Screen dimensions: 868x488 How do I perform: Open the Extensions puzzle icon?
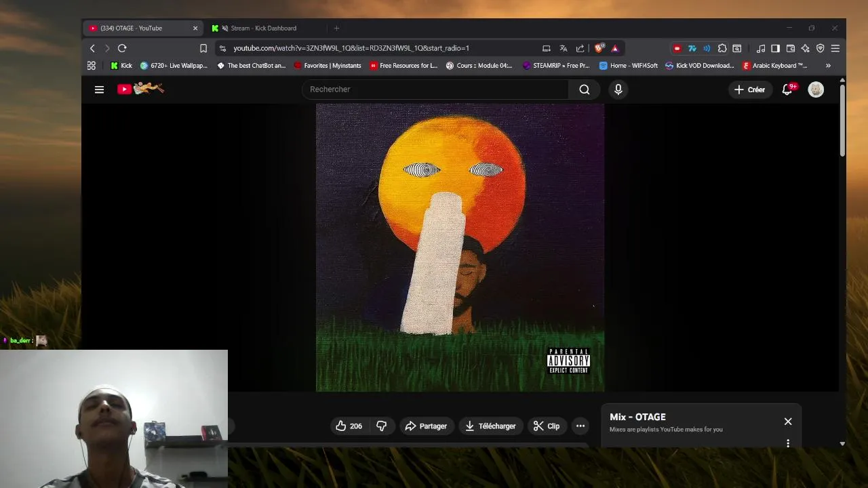coord(722,48)
